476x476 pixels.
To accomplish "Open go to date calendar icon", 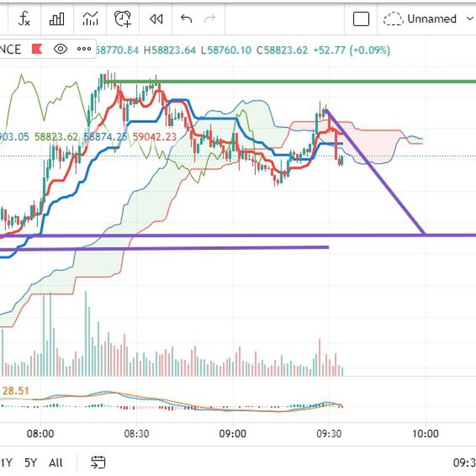I will [x=98, y=463].
